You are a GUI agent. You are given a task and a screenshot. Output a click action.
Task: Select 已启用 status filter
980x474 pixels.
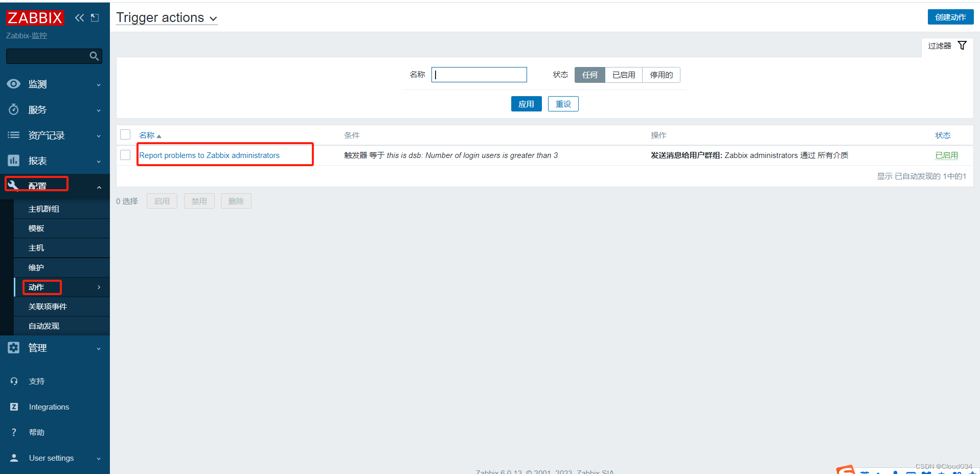pos(624,75)
